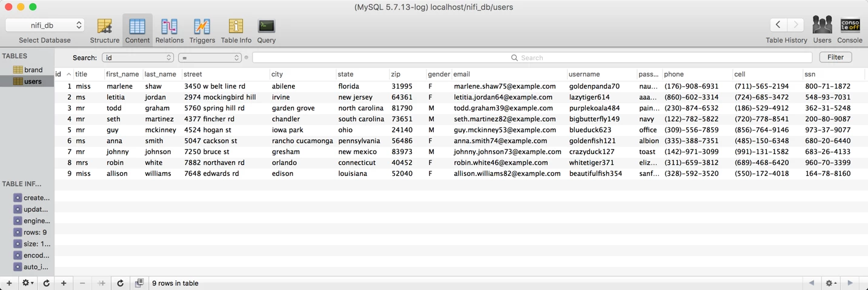This screenshot has height=290, width=868.
Task: Click the cell 'crazyduck127'
Action: pos(592,152)
